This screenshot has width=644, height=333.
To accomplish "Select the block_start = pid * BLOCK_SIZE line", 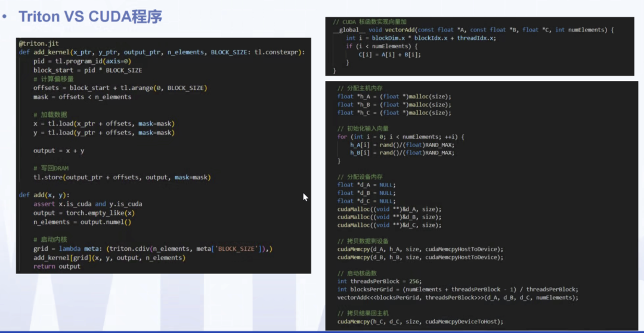I will tap(88, 70).
